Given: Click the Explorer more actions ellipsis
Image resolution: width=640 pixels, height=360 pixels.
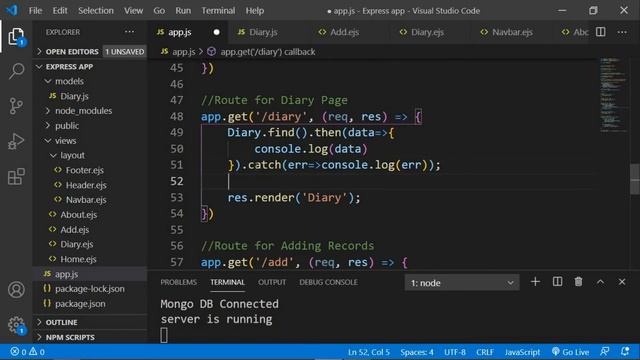Looking at the screenshot, I should (129, 32).
